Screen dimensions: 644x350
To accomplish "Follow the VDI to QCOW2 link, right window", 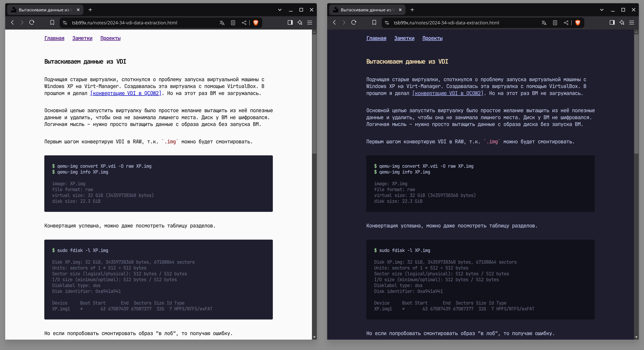I will point(448,93).
